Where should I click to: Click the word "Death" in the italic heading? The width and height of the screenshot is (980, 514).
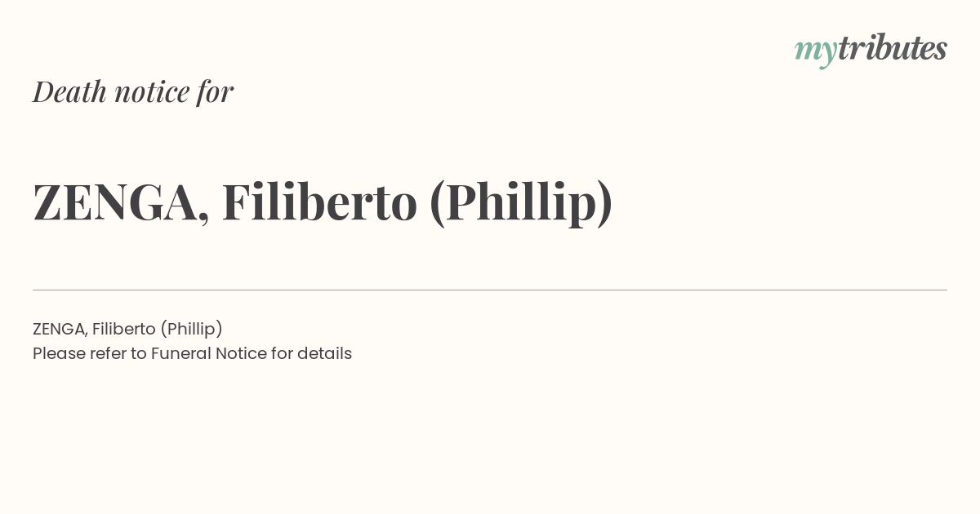[x=70, y=91]
